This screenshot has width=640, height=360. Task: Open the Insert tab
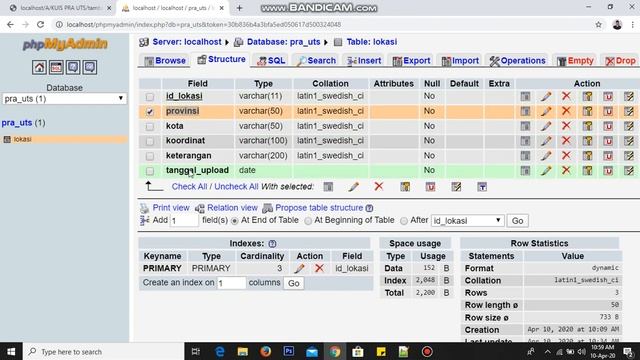364,61
